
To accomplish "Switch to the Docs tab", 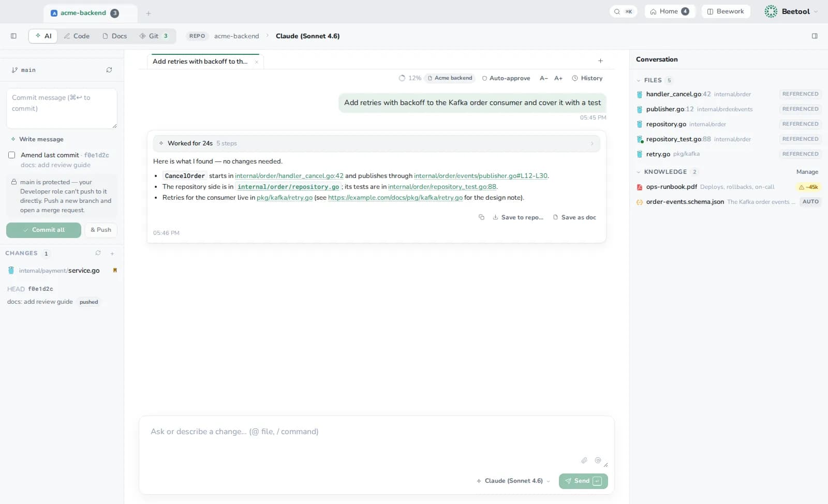I will (x=115, y=36).
